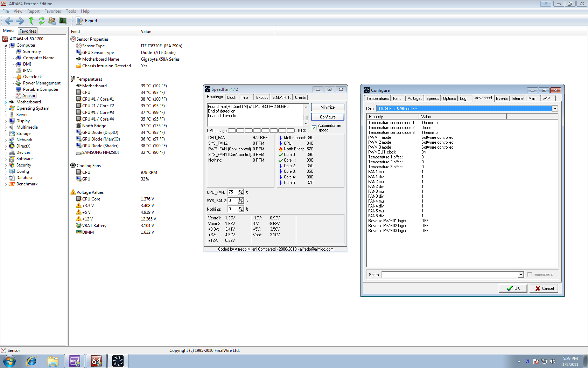
Task: Click the AIDA64 taskbar icon
Action: pos(96,361)
